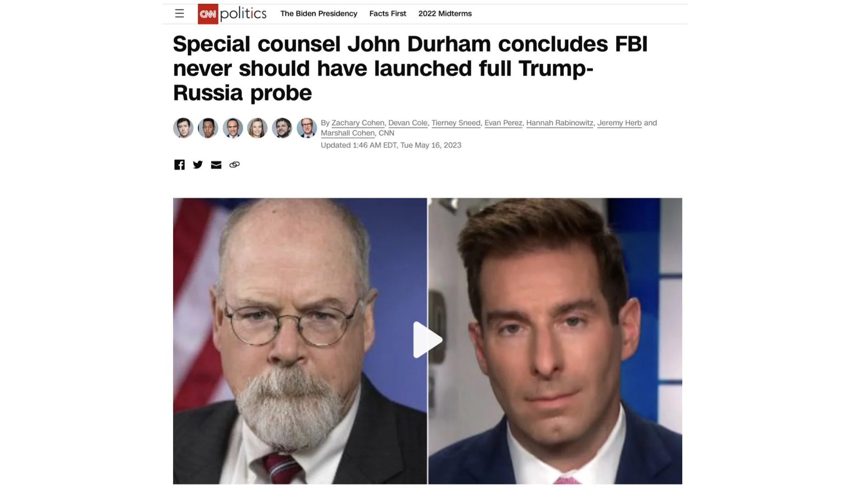Copy article link icon
This screenshot has width=868, height=488.
pyautogui.click(x=234, y=164)
